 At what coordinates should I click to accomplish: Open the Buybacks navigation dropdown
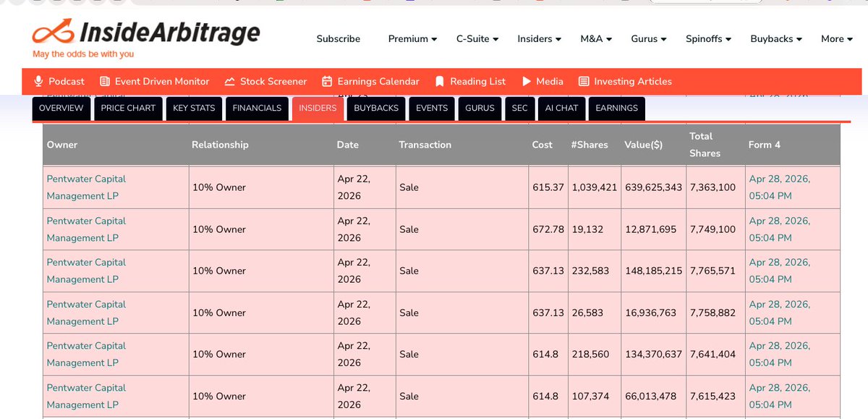point(776,39)
